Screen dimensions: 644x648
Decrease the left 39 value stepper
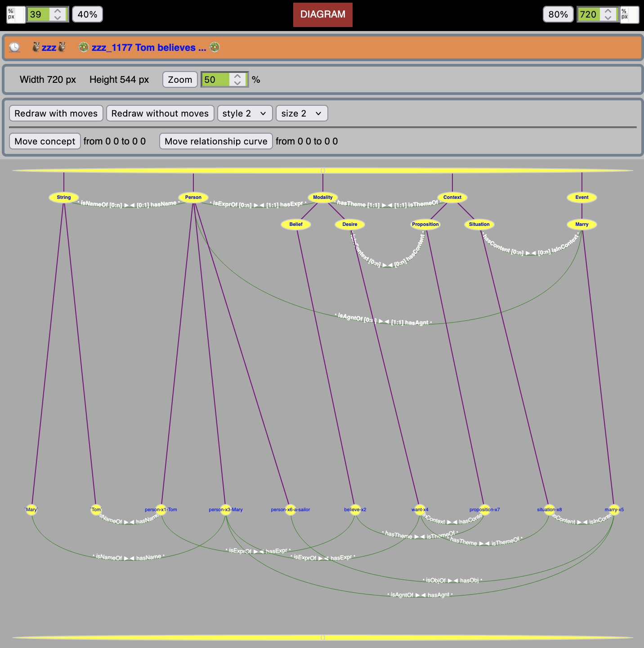pos(58,18)
